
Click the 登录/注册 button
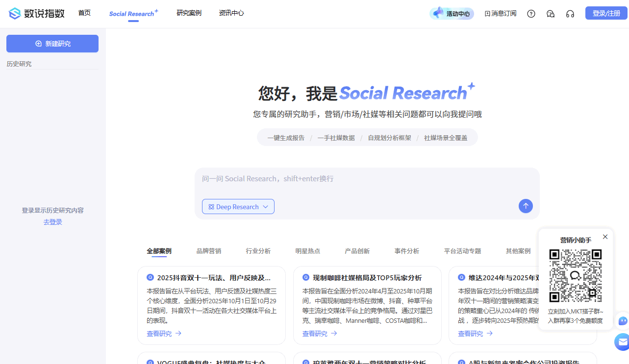606,13
